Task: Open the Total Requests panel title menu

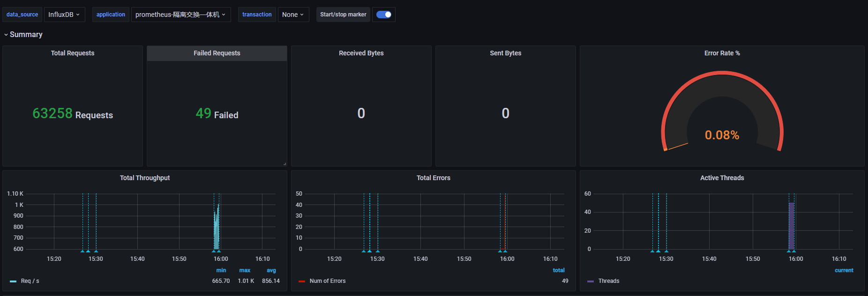Action: [x=73, y=53]
